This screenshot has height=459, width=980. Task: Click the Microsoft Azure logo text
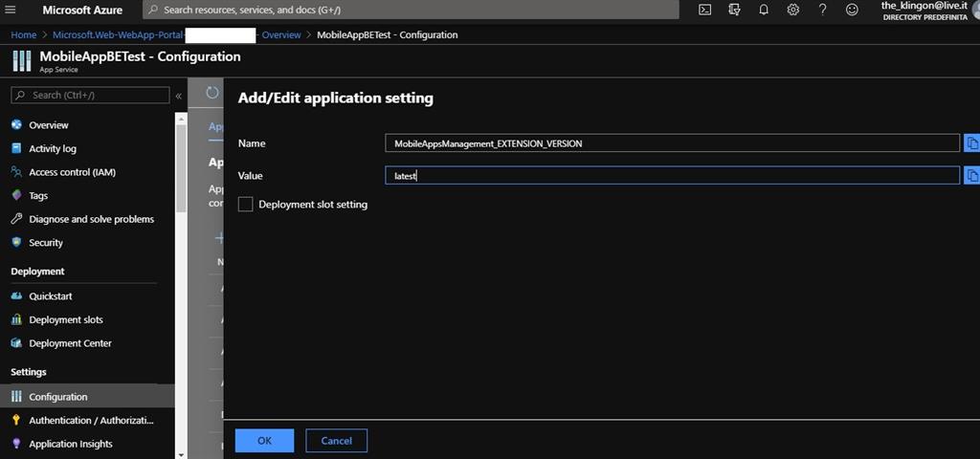click(82, 10)
